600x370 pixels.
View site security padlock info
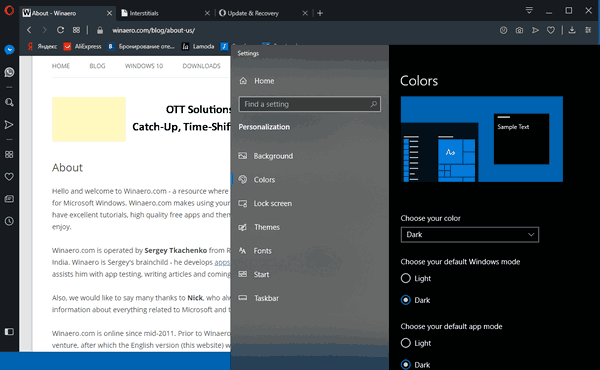100,30
